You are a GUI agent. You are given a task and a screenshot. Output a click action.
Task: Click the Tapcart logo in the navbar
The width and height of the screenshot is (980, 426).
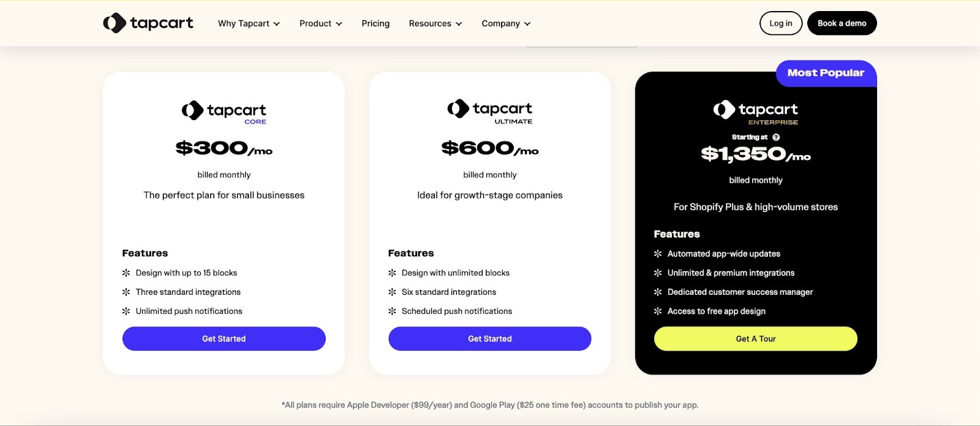tap(148, 23)
